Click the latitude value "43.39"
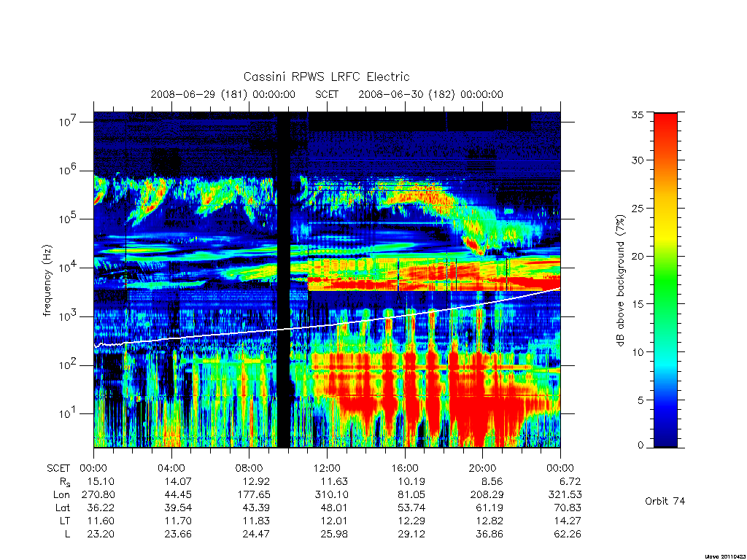 pyautogui.click(x=256, y=508)
